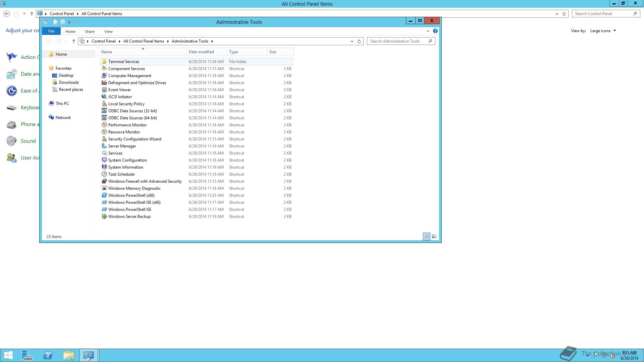Viewport: 644px width, 362px height.
Task: Select the iSCSI Initiator icon
Action: coord(104,97)
